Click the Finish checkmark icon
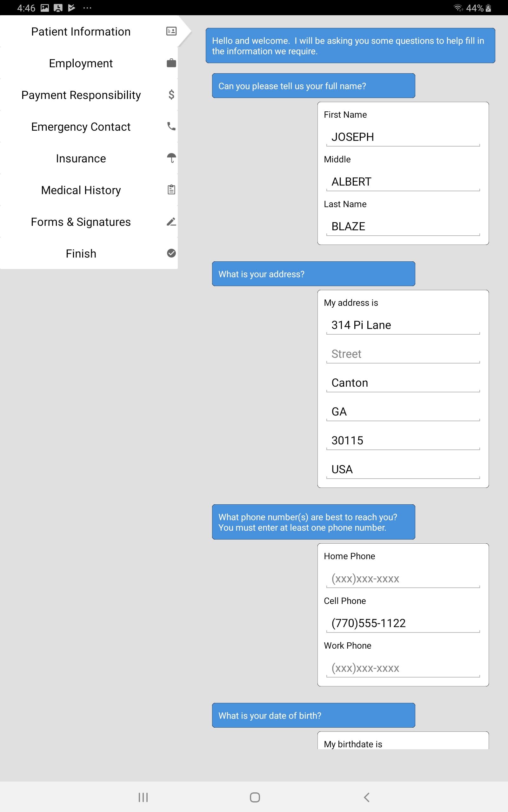 171,253
